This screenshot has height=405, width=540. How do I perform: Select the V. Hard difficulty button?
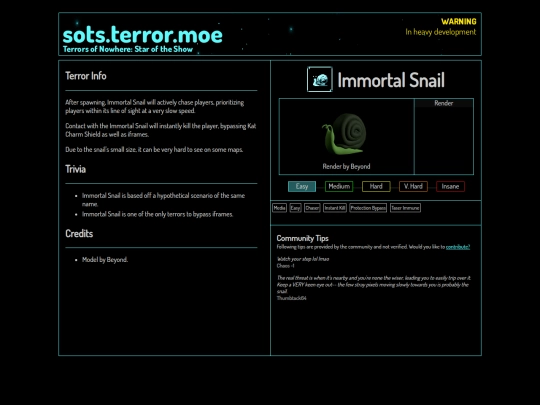[413, 186]
